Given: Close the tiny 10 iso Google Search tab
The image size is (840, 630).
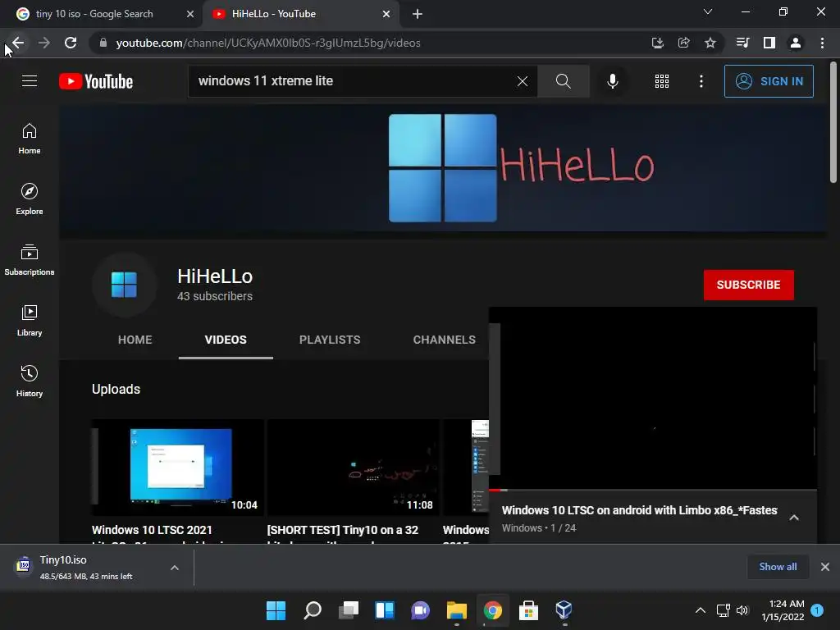Looking at the screenshot, I should point(190,14).
